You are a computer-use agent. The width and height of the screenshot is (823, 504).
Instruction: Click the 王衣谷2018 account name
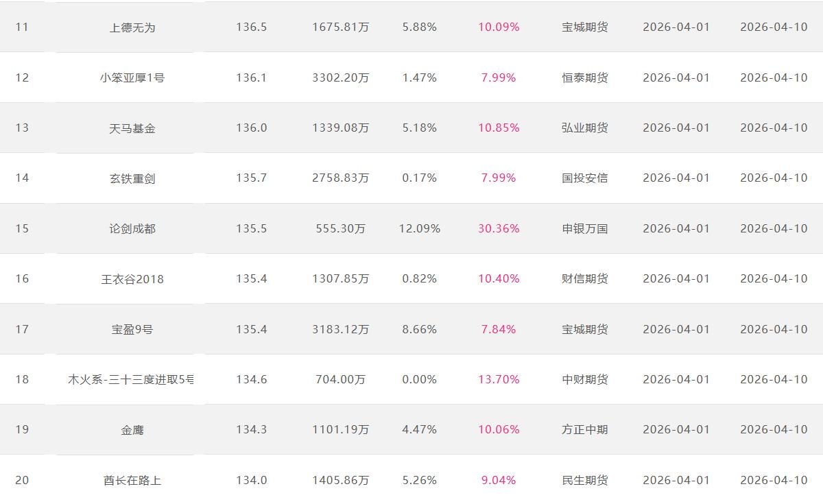click(132, 279)
